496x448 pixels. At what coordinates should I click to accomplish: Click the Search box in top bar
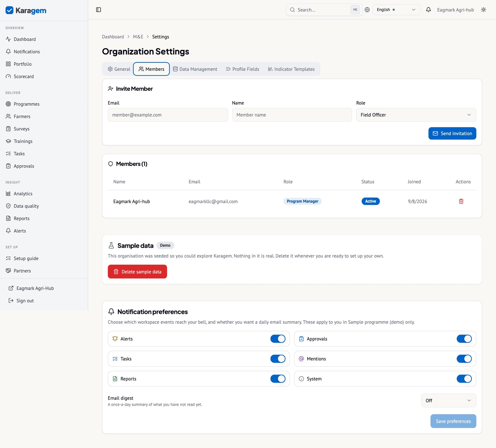[x=324, y=10]
